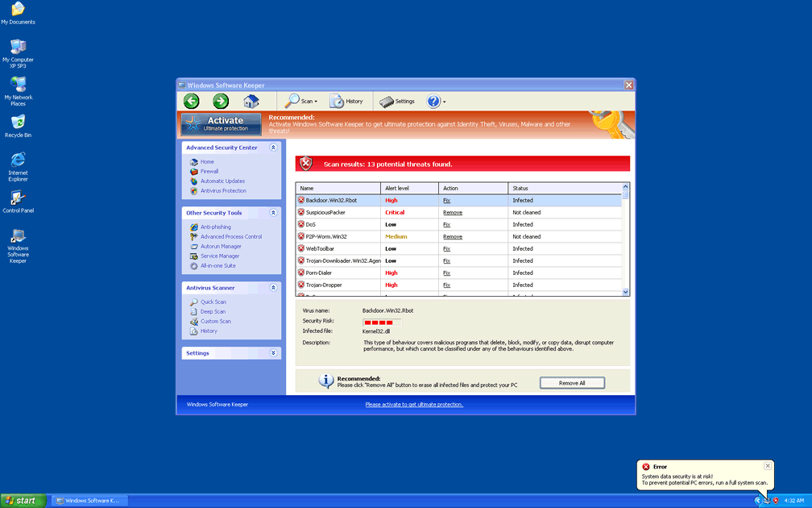Click the green back arrow icon
The height and width of the screenshot is (508, 812).
(191, 101)
